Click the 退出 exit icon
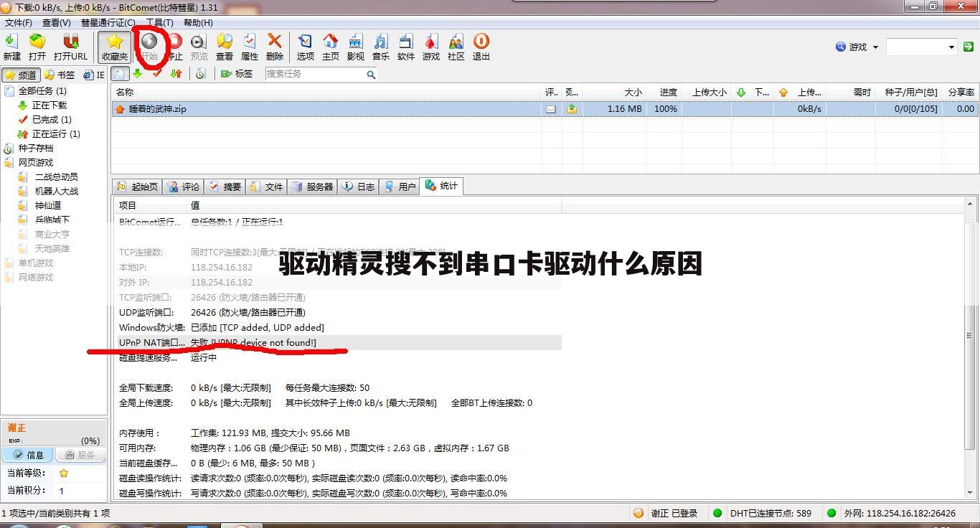The width and height of the screenshot is (980, 528). pyautogui.click(x=481, y=47)
